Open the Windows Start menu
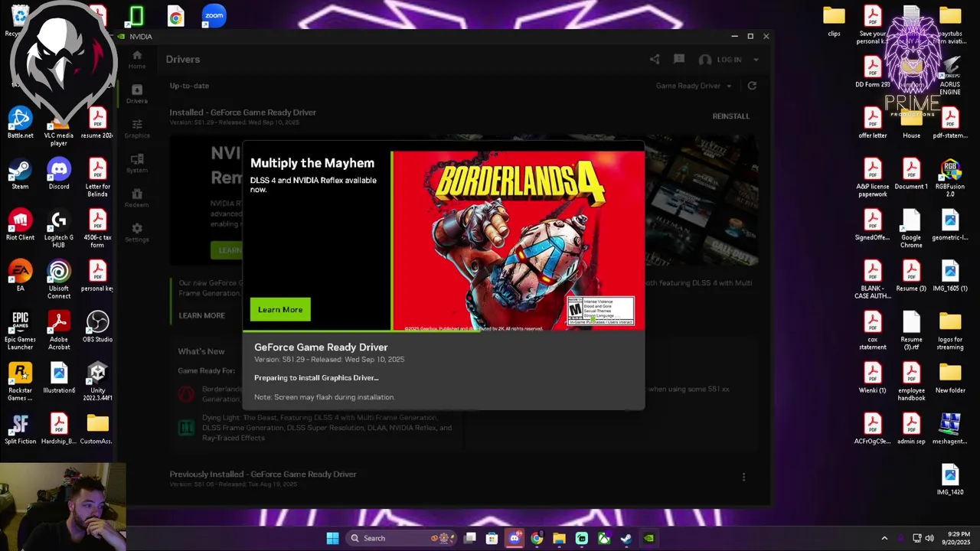This screenshot has height=551, width=980. [332, 538]
